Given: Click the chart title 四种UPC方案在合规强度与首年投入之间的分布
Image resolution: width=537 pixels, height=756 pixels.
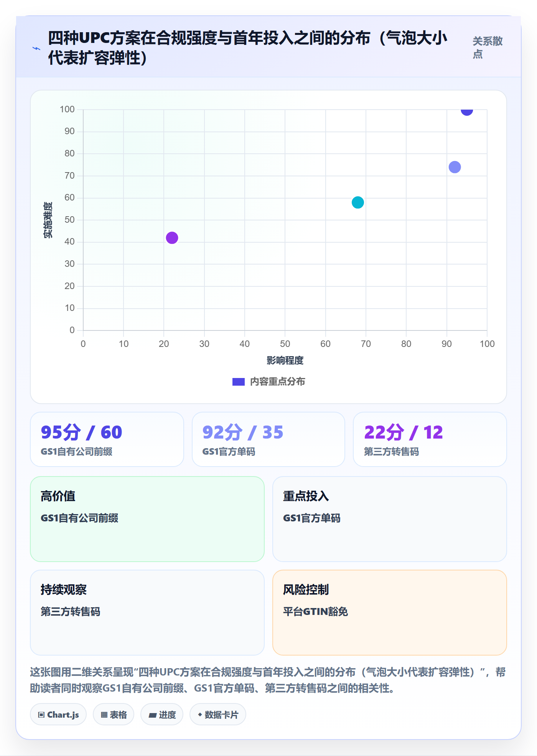Looking at the screenshot, I should point(248,48).
